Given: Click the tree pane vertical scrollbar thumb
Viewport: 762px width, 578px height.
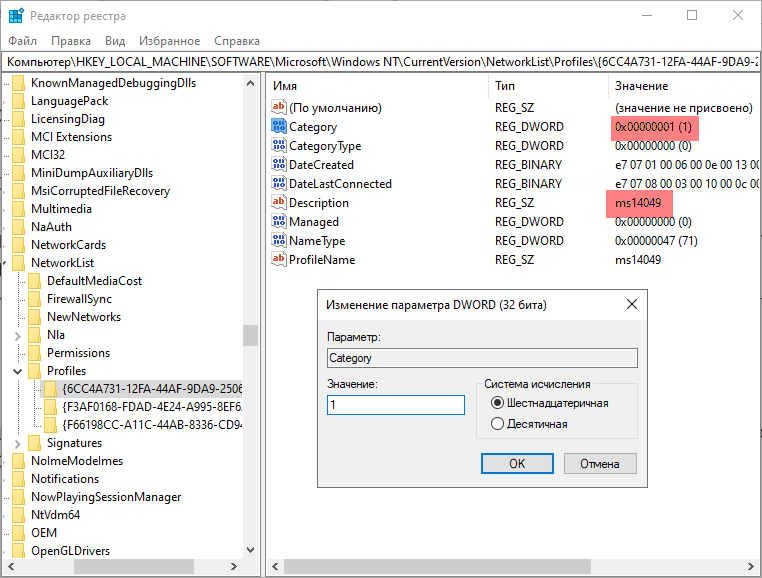Looking at the screenshot, I should click(x=250, y=335).
